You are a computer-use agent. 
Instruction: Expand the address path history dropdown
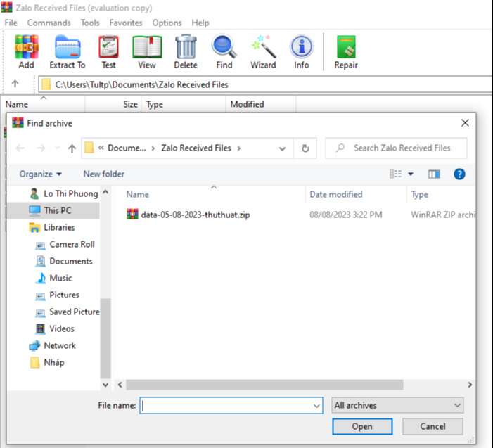(x=282, y=148)
